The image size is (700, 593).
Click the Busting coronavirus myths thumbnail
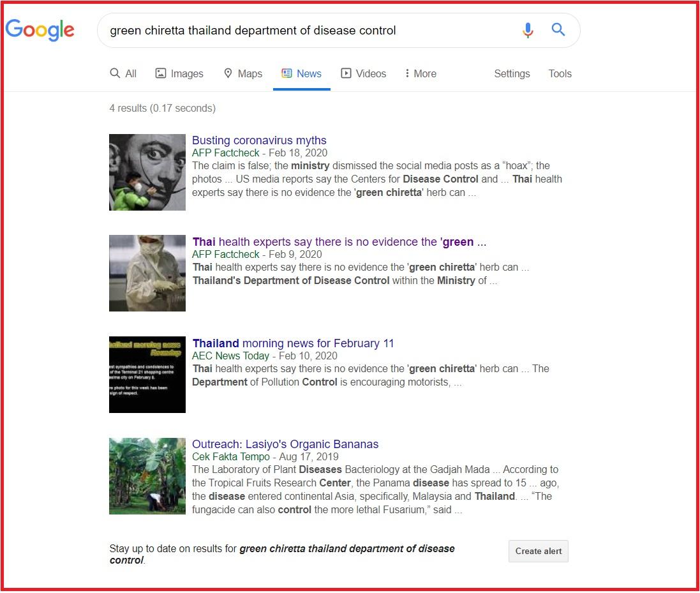point(147,172)
